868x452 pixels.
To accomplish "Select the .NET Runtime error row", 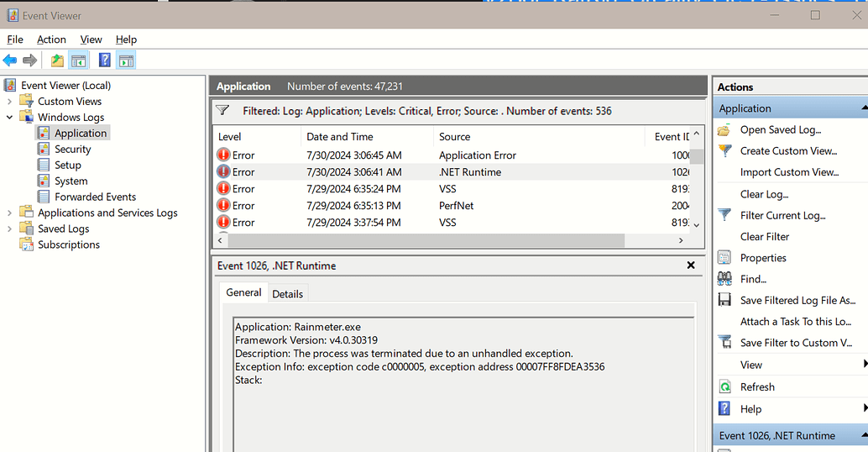I will 452,172.
